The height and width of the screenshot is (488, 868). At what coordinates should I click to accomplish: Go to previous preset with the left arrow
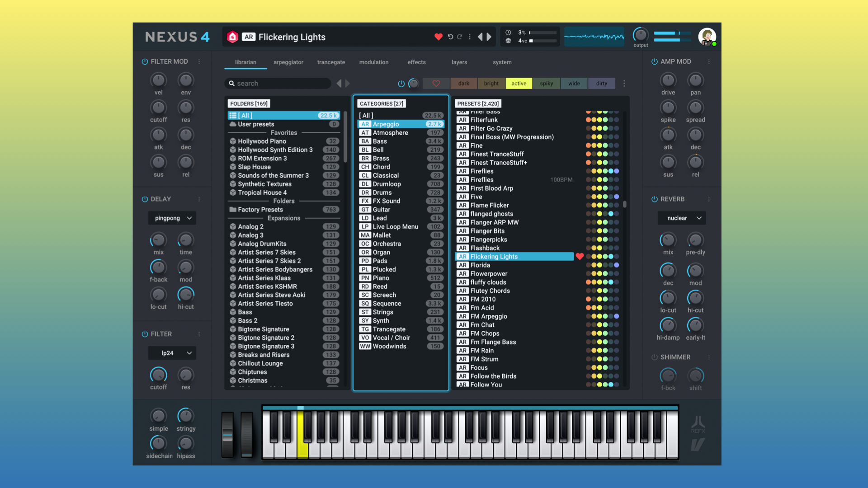pyautogui.click(x=480, y=37)
